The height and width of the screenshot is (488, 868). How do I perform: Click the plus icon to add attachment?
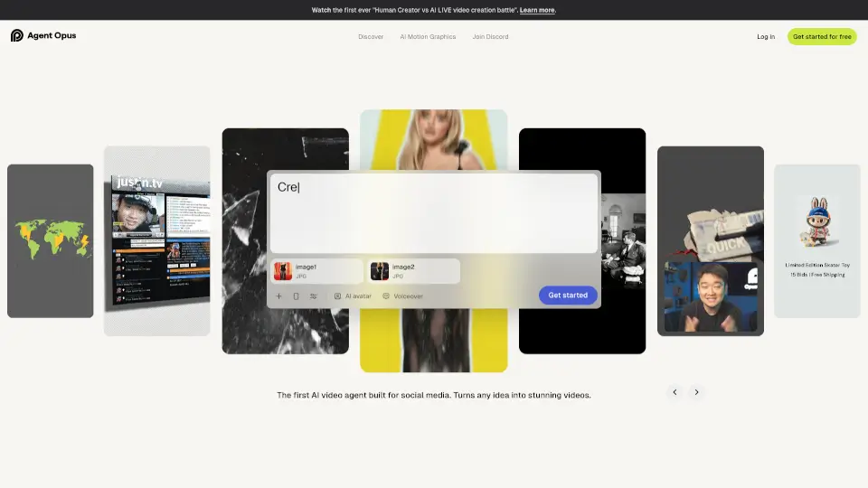pyautogui.click(x=278, y=296)
